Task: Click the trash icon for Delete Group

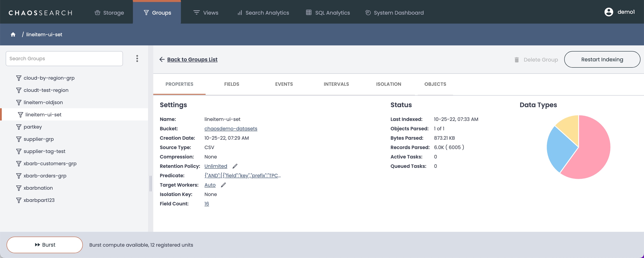Action: click(x=516, y=60)
